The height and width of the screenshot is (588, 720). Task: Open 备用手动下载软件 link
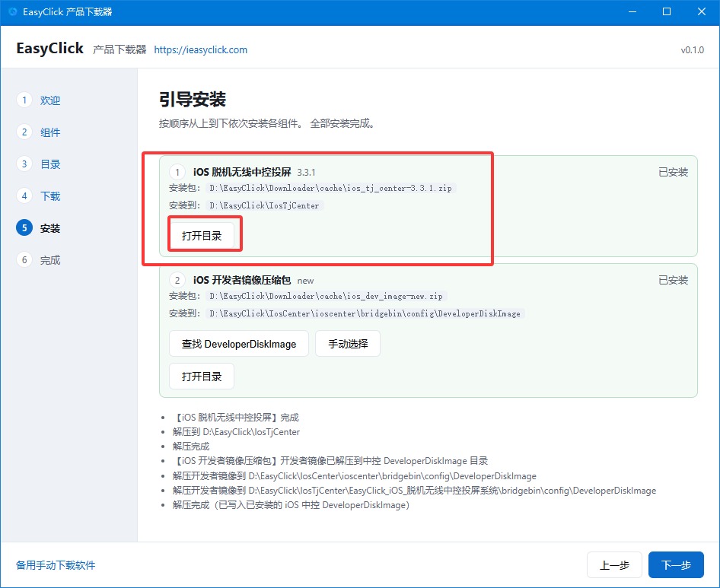56,565
